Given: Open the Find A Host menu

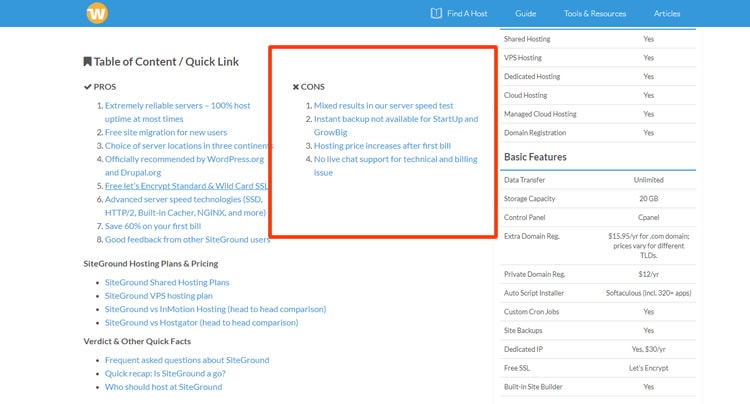Looking at the screenshot, I should pos(467,13).
